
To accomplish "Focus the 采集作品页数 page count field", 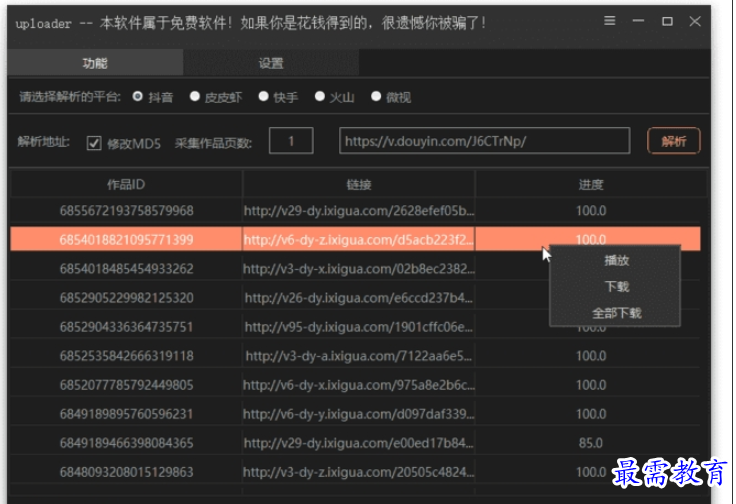I will pos(291,141).
